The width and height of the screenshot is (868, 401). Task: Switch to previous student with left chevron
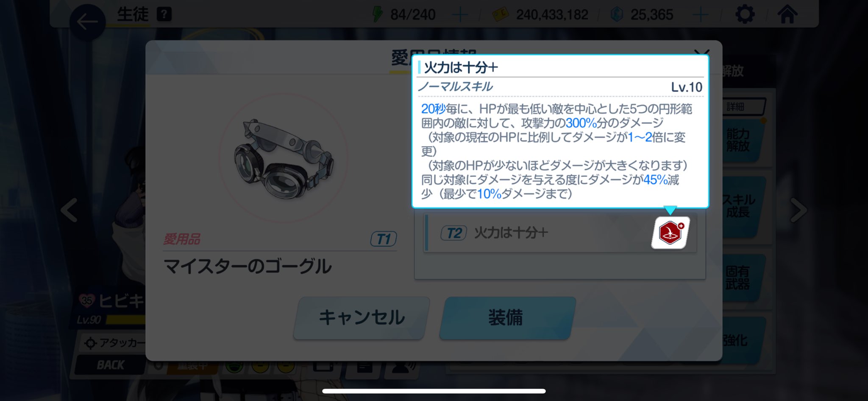[70, 210]
